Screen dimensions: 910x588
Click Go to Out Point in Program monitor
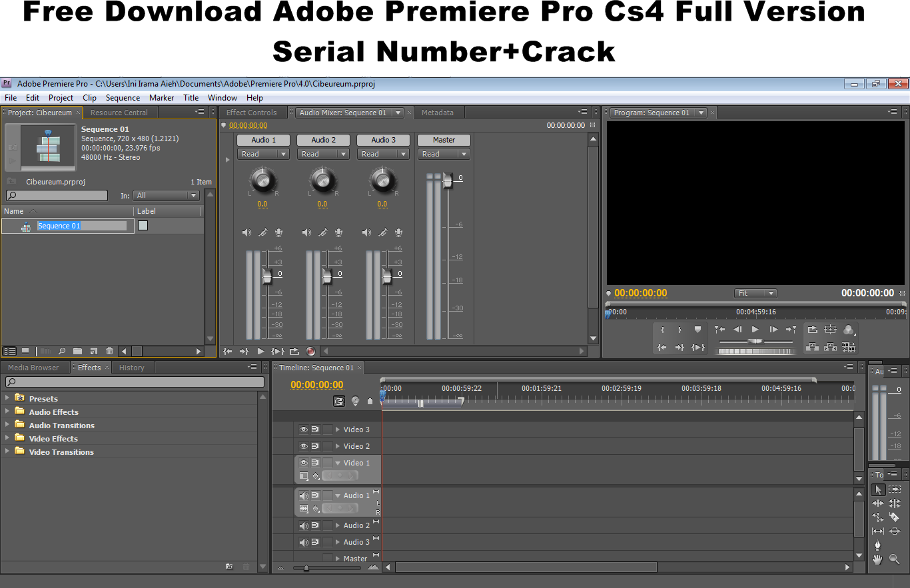tap(680, 347)
